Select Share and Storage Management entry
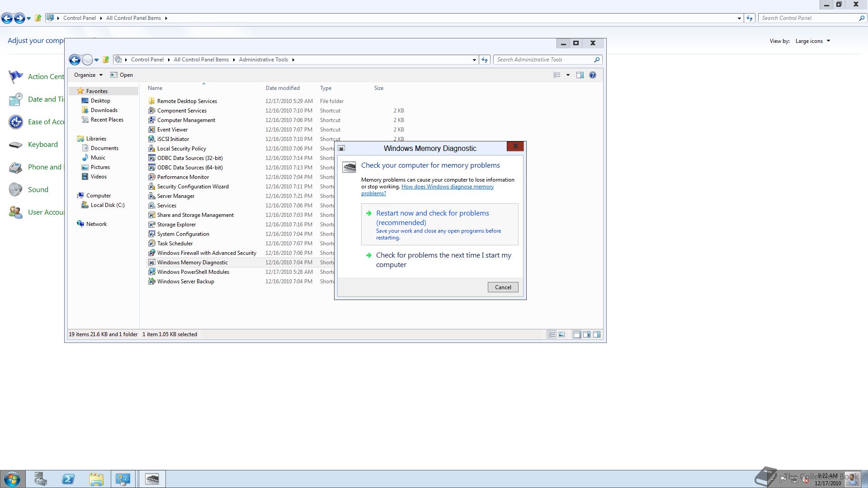 tap(195, 215)
